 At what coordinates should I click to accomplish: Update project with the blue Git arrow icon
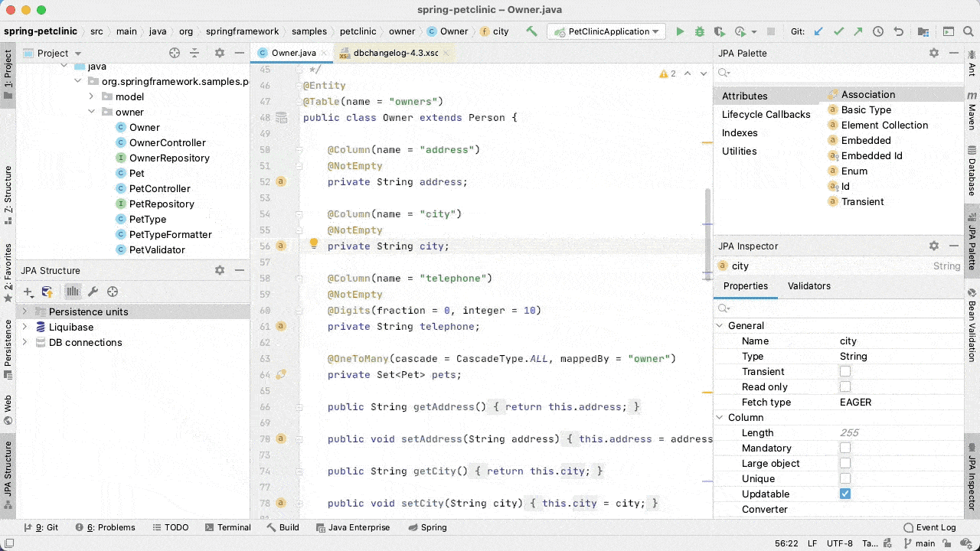[820, 31]
